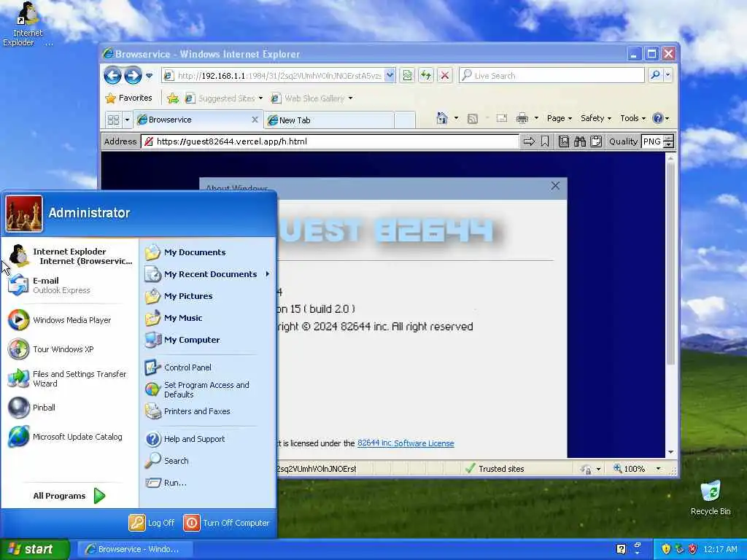Open the Favorites star button
This screenshot has height=560, width=747.
tap(128, 98)
